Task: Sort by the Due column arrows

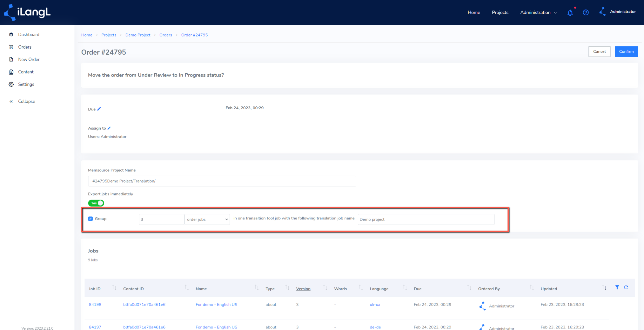Action: [x=469, y=287]
